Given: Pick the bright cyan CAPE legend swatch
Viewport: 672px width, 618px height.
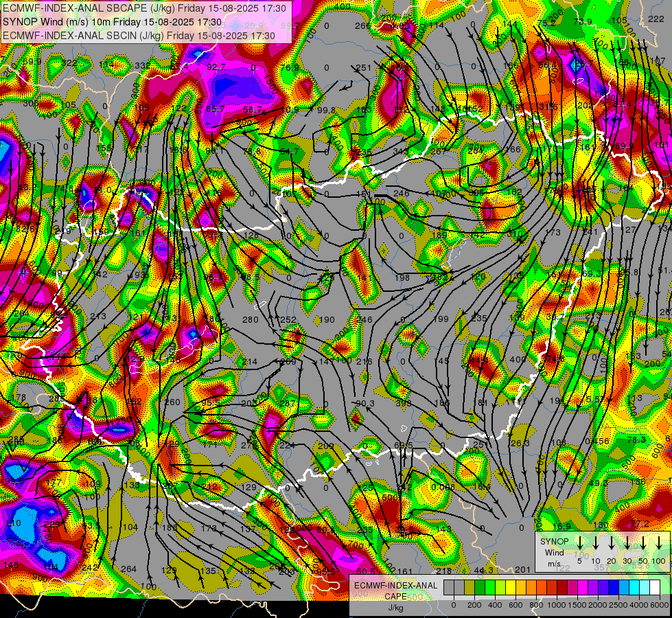Looking at the screenshot, I should coord(634,587).
